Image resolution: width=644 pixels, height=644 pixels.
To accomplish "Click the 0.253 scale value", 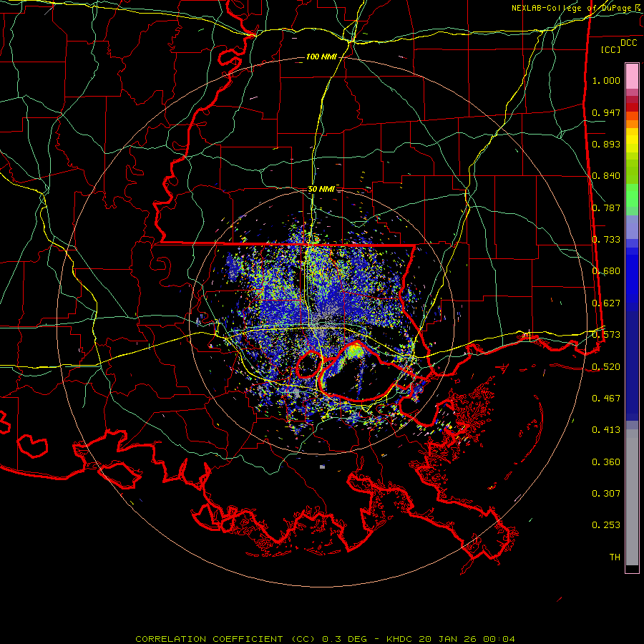I will tap(606, 525).
